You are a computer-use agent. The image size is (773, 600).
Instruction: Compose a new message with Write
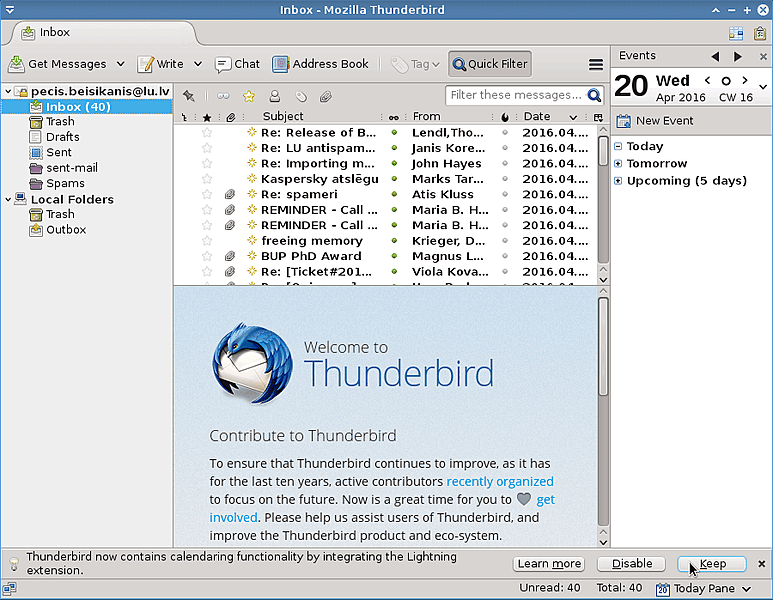[161, 64]
